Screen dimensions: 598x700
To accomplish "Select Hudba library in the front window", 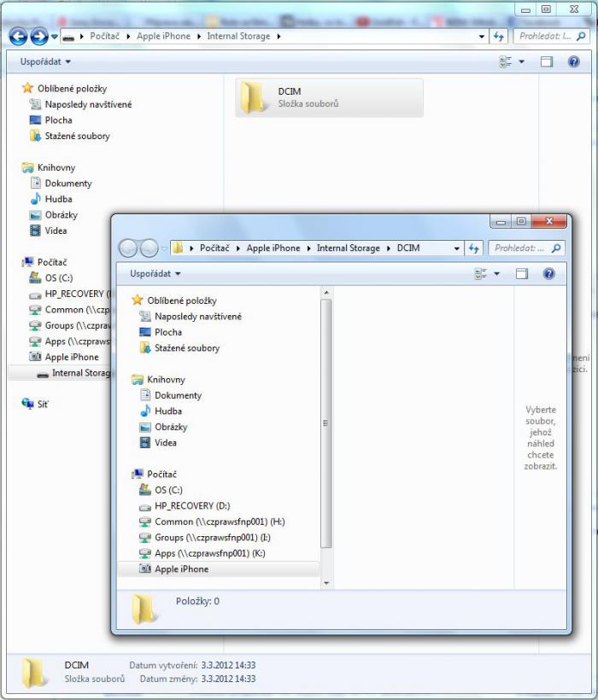I will tap(167, 411).
